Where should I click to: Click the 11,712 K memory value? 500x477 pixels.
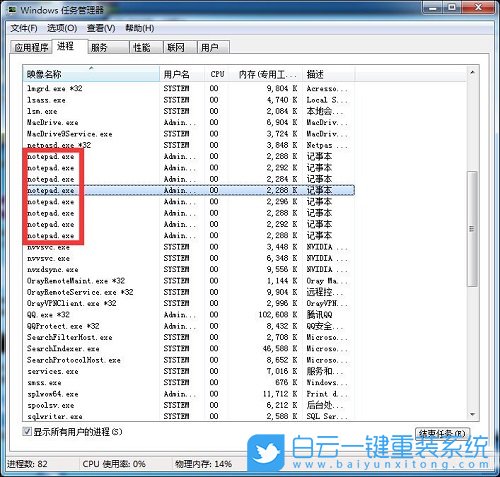coord(280,394)
